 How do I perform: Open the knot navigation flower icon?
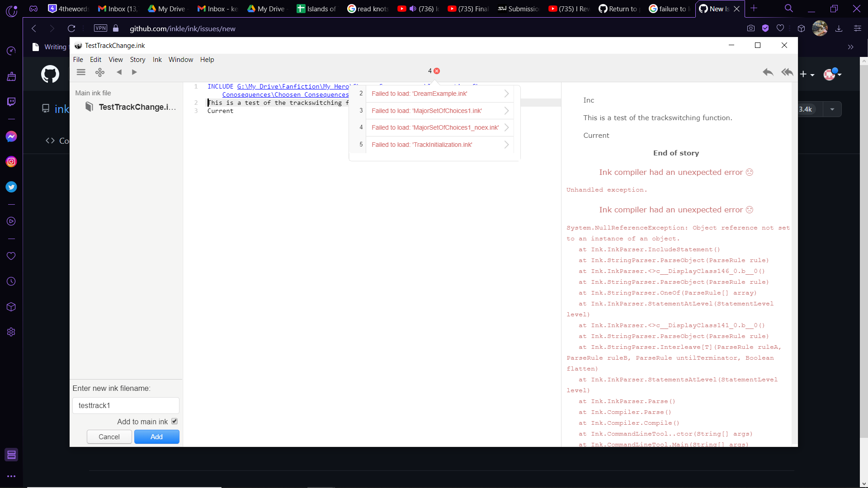coord(100,72)
